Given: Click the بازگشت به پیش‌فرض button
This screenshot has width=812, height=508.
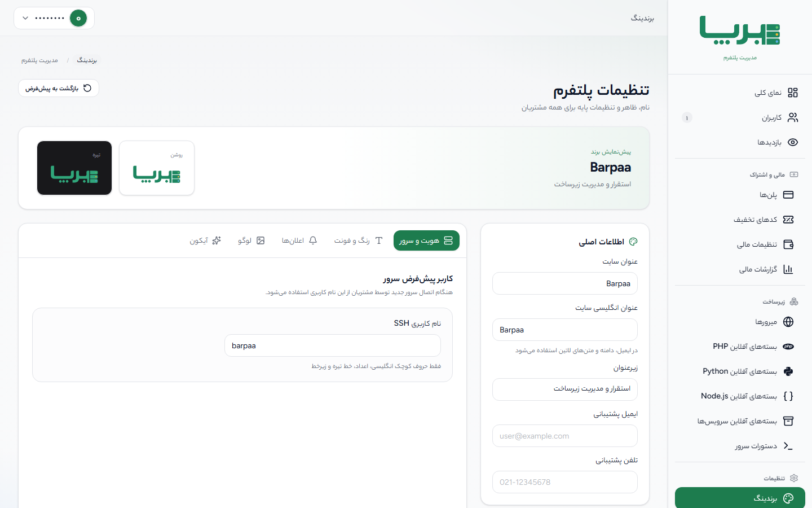Looking at the screenshot, I should [59, 88].
